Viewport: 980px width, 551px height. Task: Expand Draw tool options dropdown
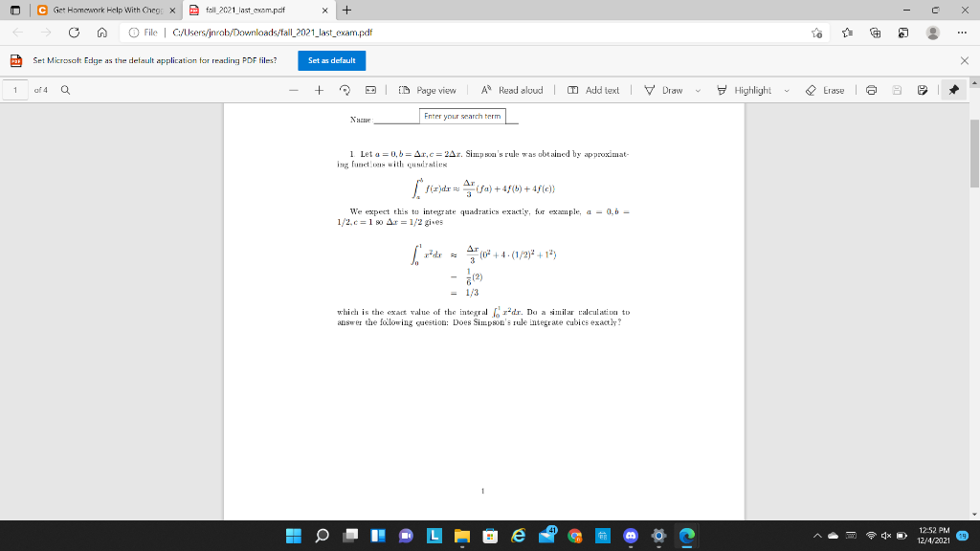(x=698, y=91)
